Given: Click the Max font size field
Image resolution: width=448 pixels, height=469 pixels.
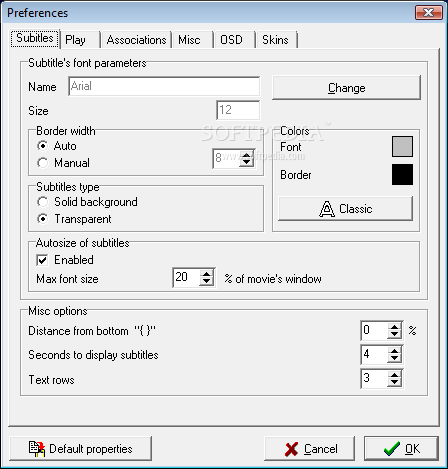Looking at the screenshot, I should [187, 277].
